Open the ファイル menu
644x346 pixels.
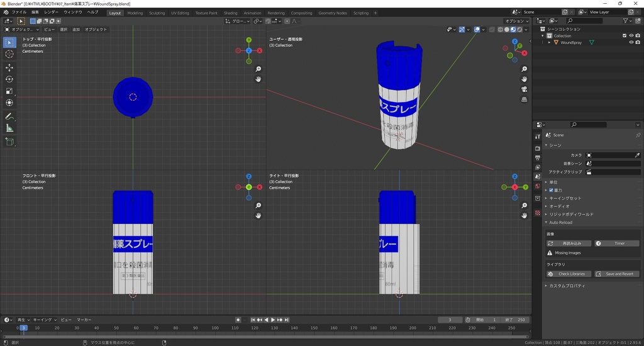tap(19, 13)
